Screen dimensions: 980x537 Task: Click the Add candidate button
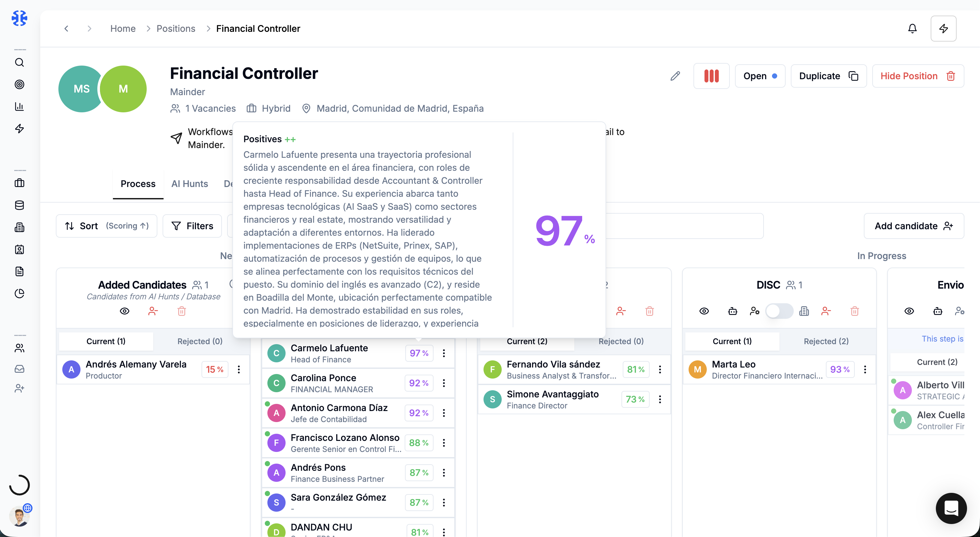point(913,226)
